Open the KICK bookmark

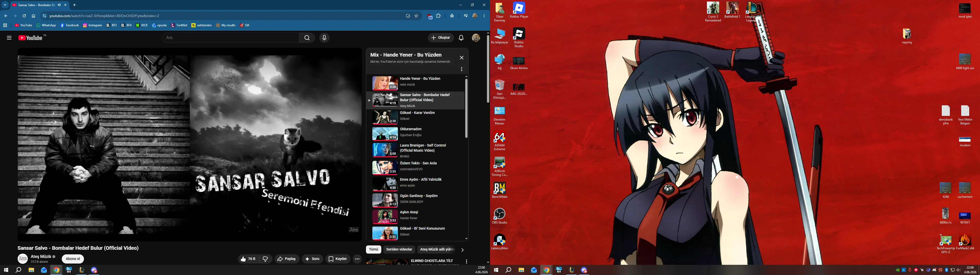click(142, 25)
